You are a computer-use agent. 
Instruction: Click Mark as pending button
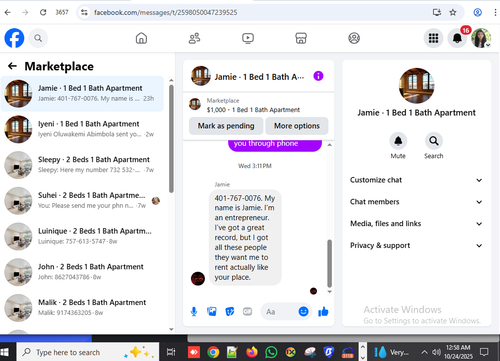[x=226, y=126]
